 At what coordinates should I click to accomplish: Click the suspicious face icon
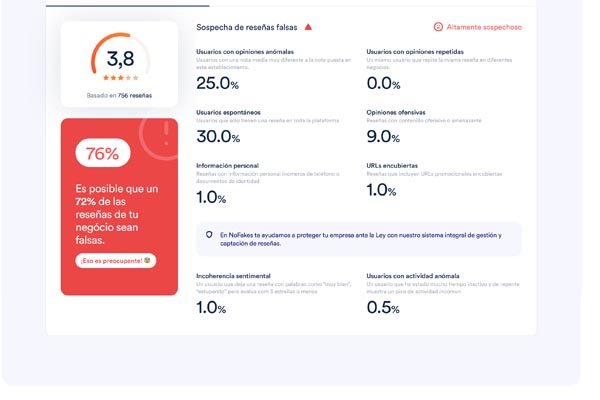tap(438, 27)
